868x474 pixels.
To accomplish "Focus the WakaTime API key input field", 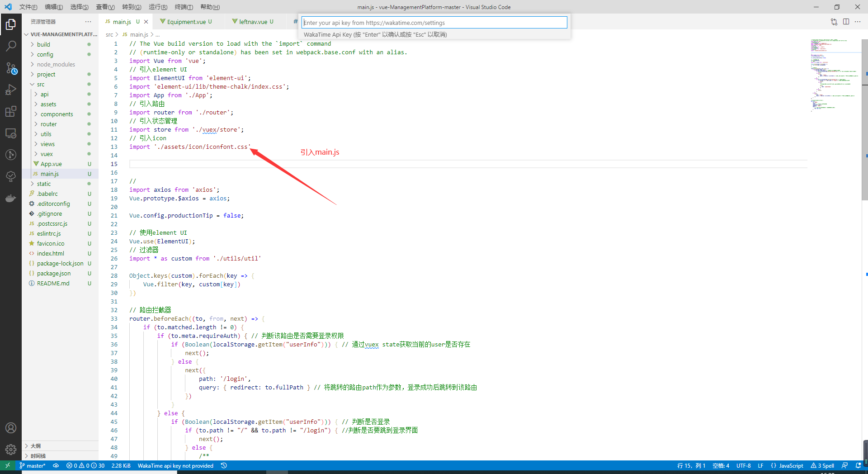I will coord(434,23).
